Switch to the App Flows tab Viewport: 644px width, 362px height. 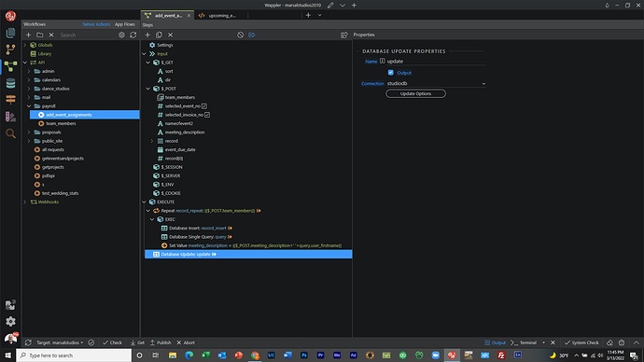click(125, 24)
